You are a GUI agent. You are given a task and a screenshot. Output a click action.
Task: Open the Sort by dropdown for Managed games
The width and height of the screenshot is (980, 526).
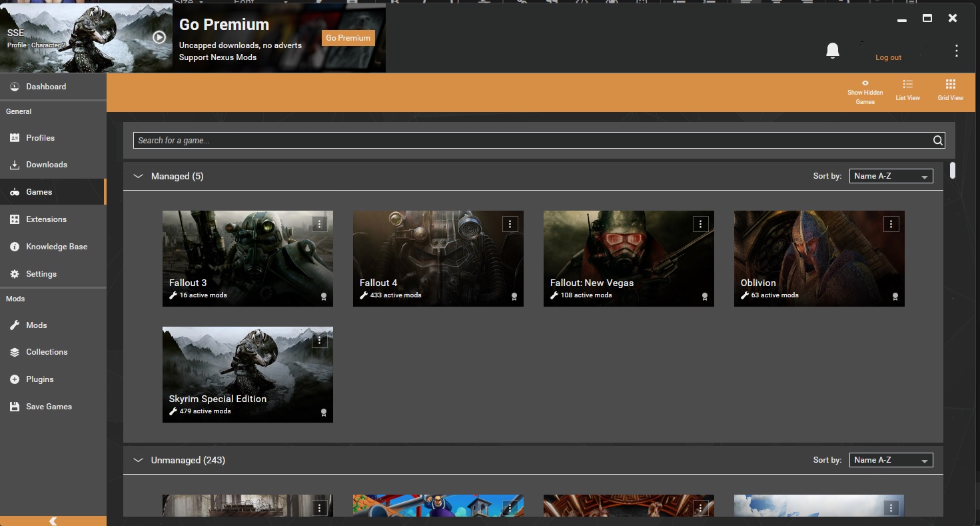tap(891, 176)
